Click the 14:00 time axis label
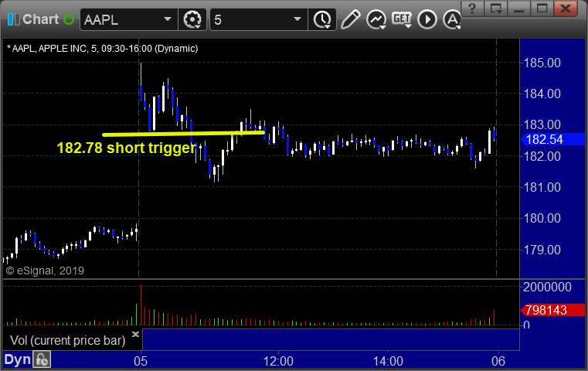This screenshot has width=588, height=371. (388, 361)
